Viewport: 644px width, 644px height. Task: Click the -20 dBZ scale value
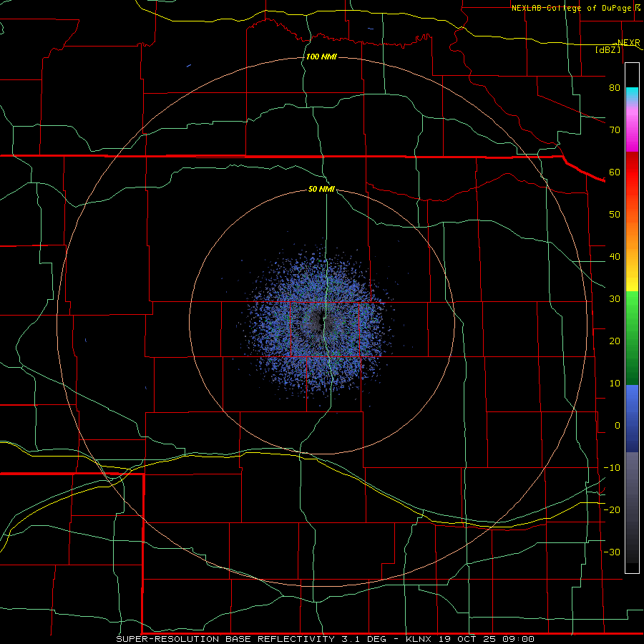point(612,509)
